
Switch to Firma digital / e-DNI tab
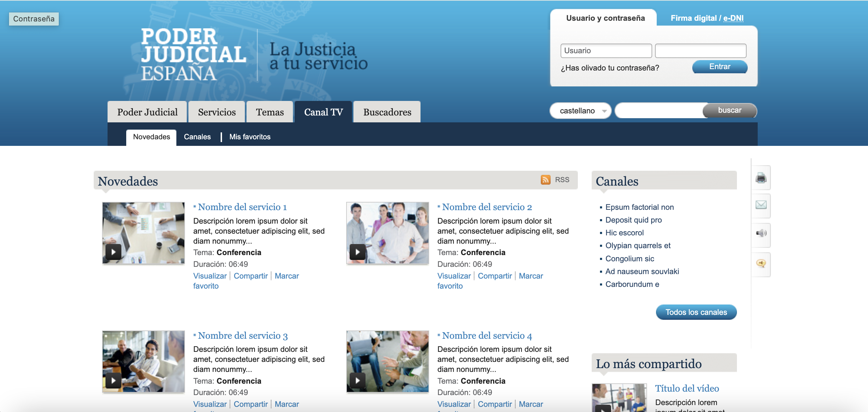point(707,18)
